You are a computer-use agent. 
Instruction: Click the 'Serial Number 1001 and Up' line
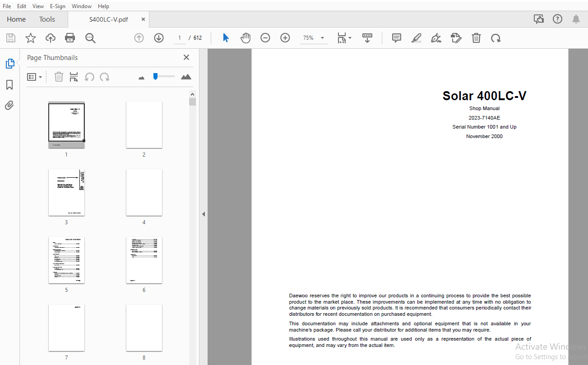pyautogui.click(x=484, y=127)
